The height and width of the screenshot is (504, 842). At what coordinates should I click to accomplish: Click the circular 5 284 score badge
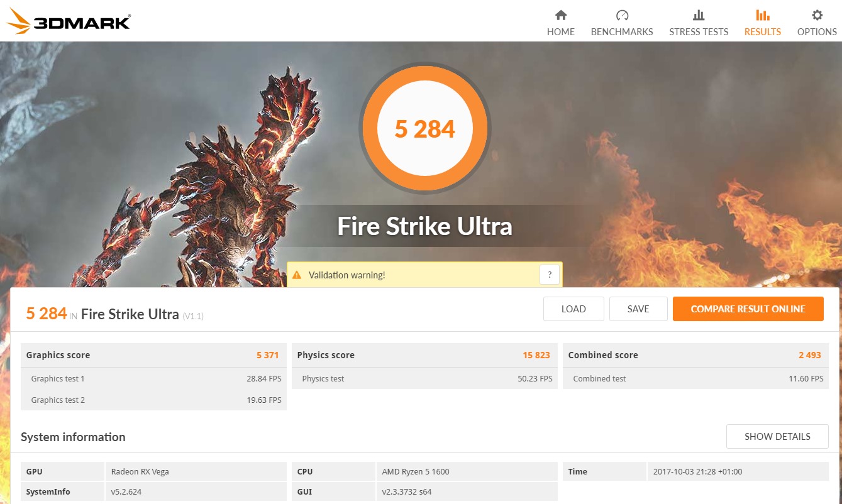(425, 129)
